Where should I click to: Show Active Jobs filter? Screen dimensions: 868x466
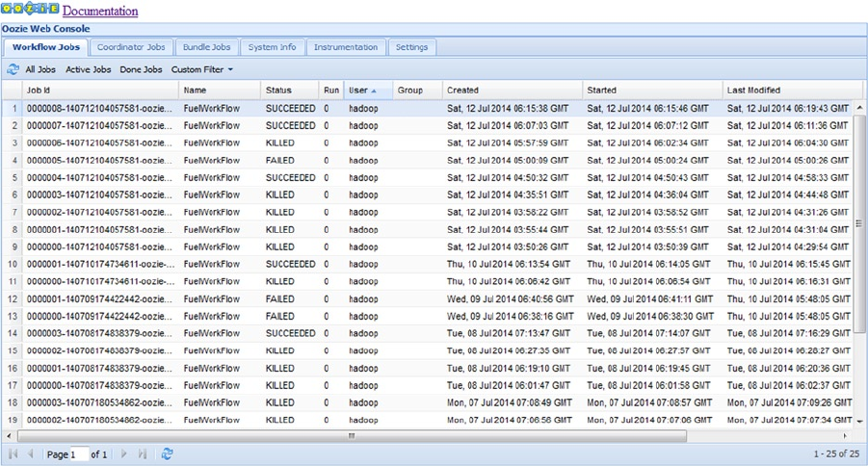88,69
